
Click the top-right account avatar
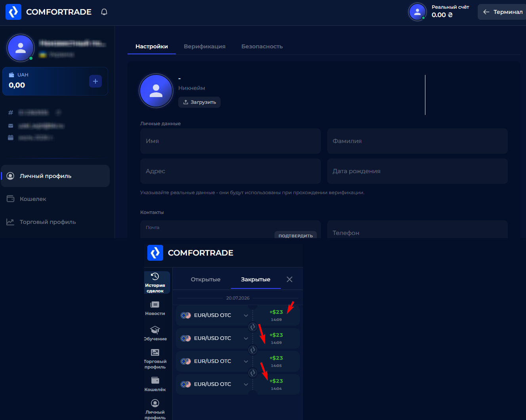417,12
